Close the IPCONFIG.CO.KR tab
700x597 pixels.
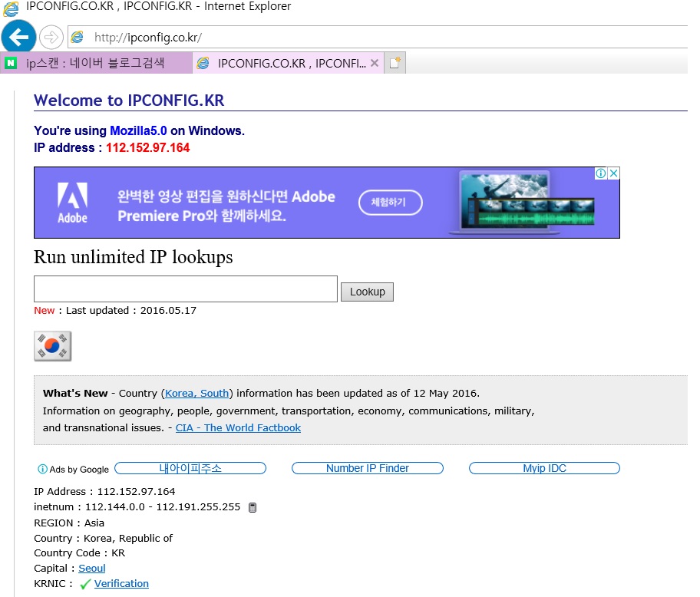(375, 63)
